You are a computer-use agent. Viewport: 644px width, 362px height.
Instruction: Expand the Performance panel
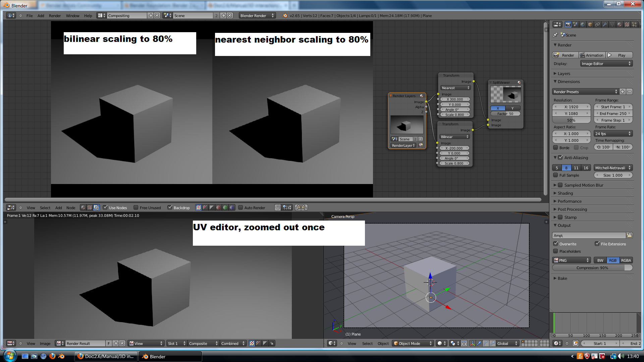point(569,201)
